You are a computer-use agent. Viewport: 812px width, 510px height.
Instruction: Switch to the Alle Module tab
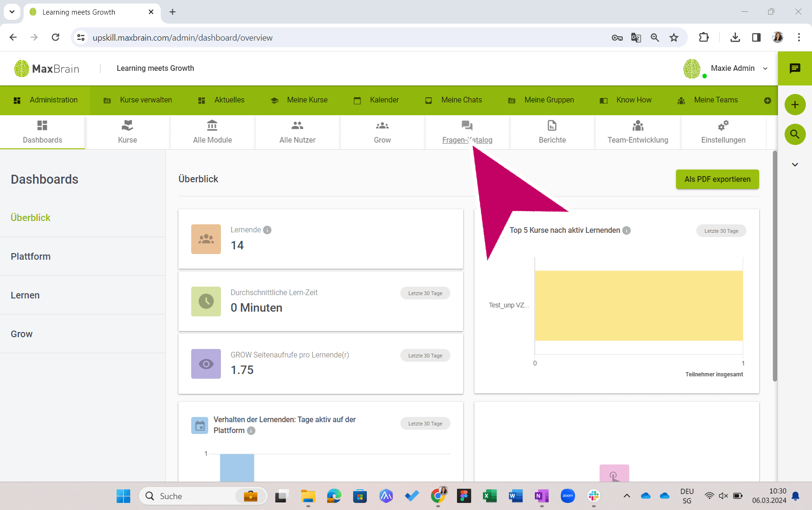point(212,132)
